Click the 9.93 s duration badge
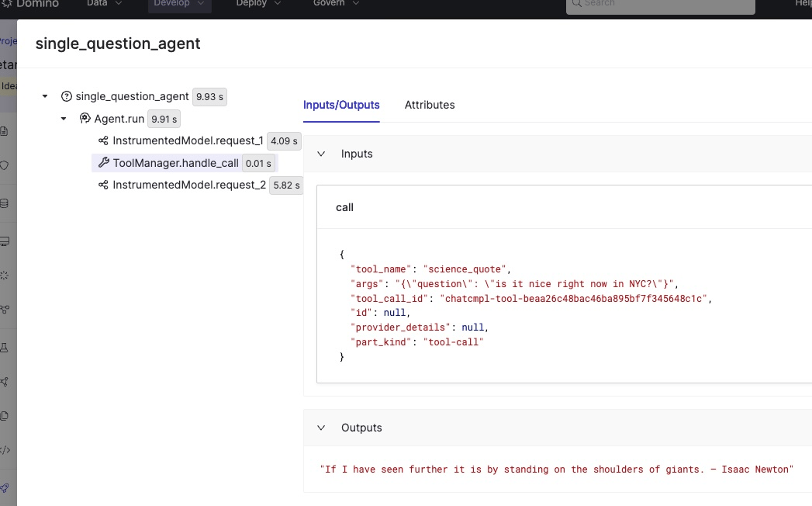The width and height of the screenshot is (812, 506). click(209, 97)
